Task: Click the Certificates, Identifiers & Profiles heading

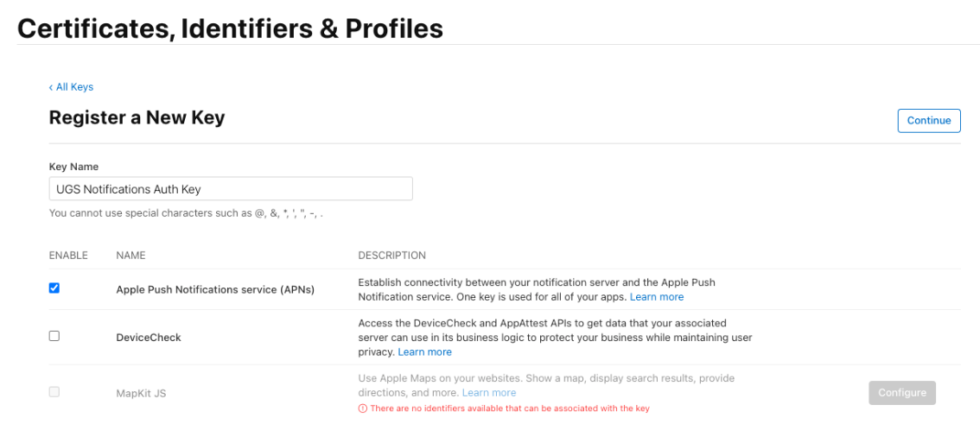Action: pyautogui.click(x=230, y=28)
